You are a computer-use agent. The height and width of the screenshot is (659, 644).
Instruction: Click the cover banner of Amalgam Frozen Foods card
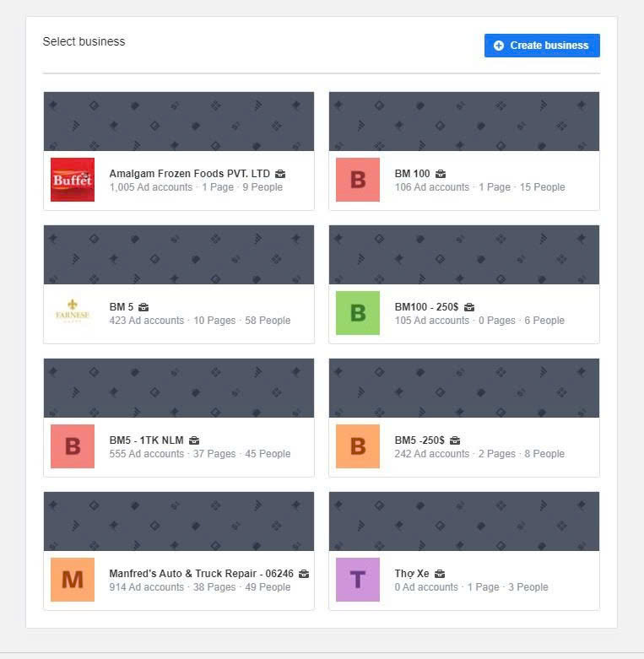pos(179,122)
